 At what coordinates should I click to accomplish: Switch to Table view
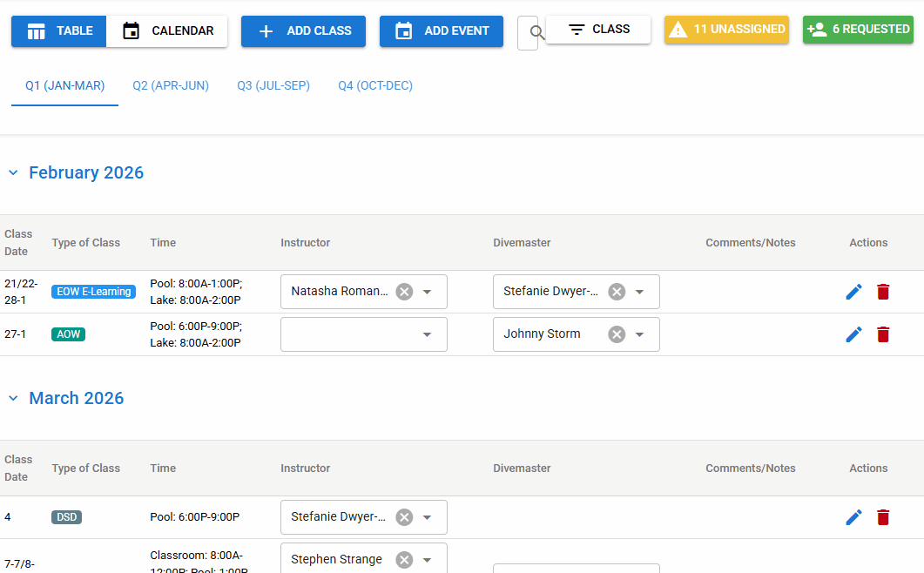tap(59, 31)
